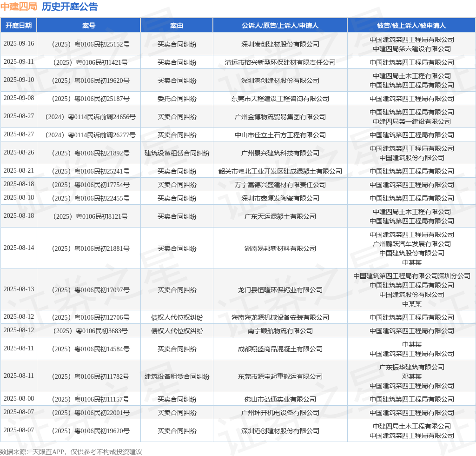The image size is (476, 456).
Task: Click the 委托合同纠纷 cause cell
Action: click(x=177, y=99)
